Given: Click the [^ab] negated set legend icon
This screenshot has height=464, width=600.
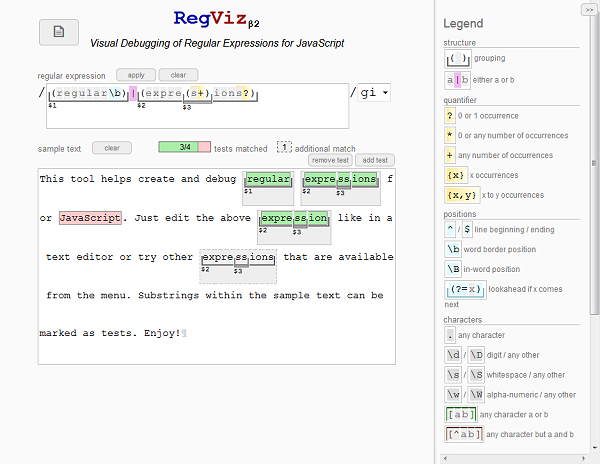Looking at the screenshot, I should click(x=464, y=435).
